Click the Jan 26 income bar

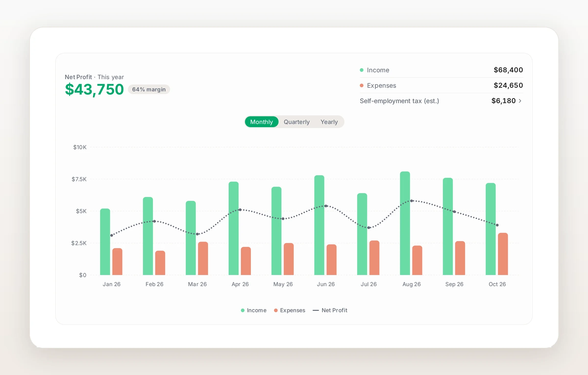(x=105, y=242)
